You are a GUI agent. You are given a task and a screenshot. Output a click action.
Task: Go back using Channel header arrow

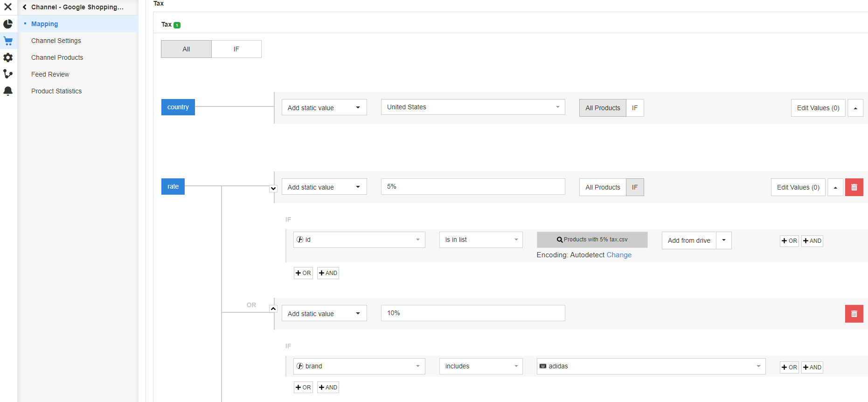click(25, 7)
